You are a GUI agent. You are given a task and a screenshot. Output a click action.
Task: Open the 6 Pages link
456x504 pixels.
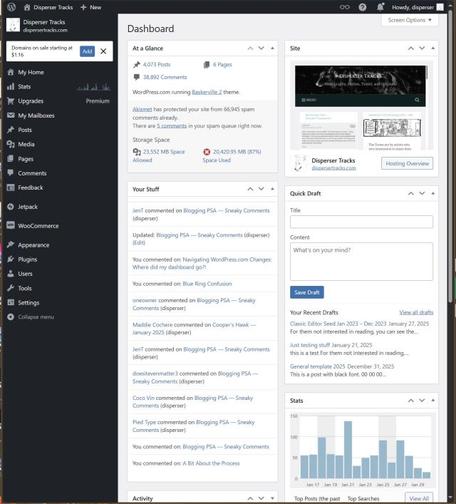(222, 64)
